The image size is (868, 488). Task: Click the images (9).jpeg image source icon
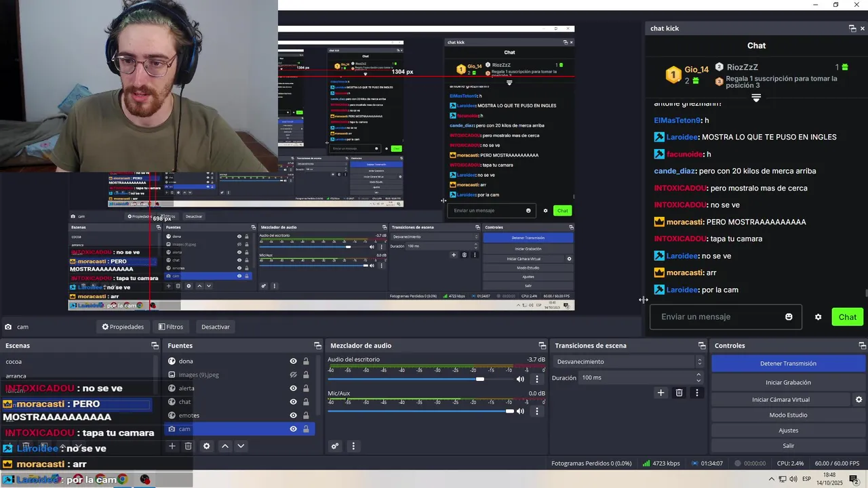[172, 375]
